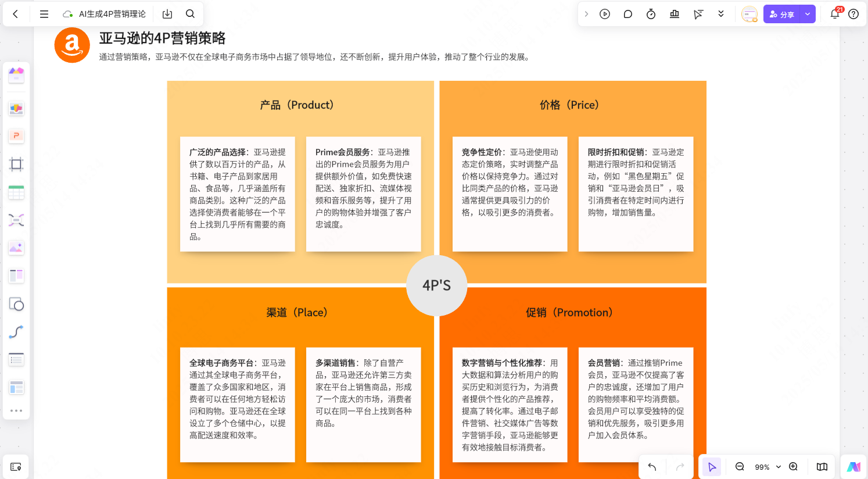Undo the last action
Screen dimensions: 868x479
[652, 467]
